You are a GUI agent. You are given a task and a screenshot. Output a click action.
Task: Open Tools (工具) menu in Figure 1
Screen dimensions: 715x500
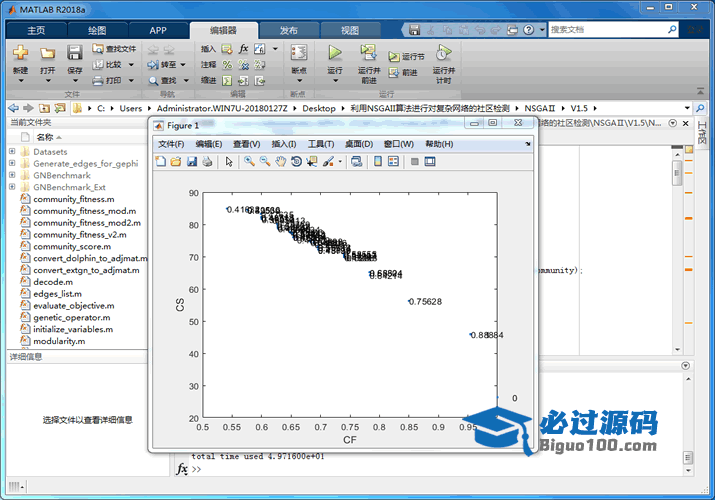click(321, 144)
